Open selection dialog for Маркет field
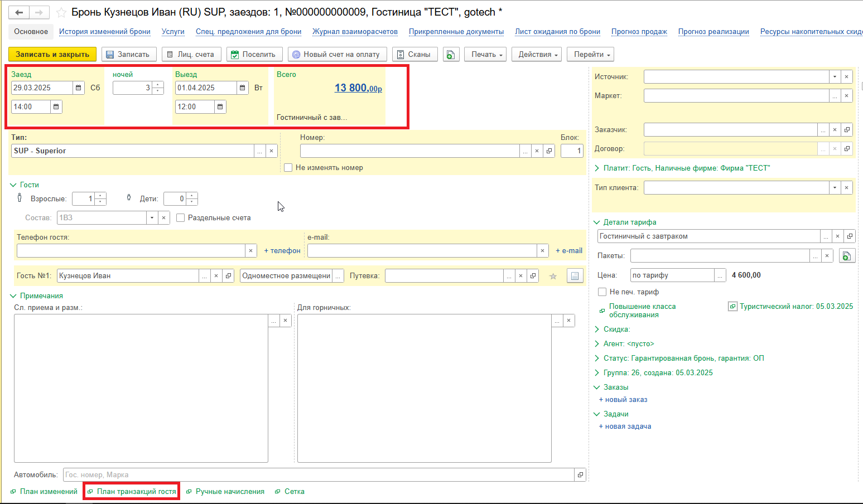 coord(835,95)
